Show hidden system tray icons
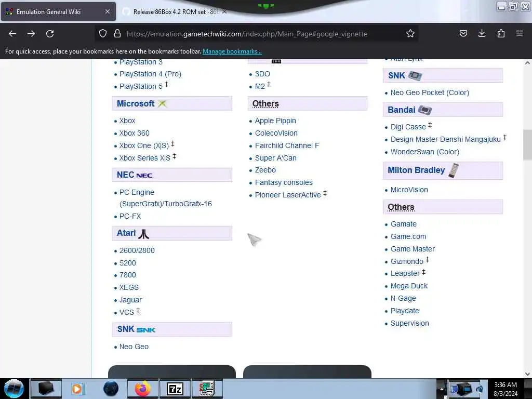This screenshot has height=399, width=532. [x=442, y=389]
